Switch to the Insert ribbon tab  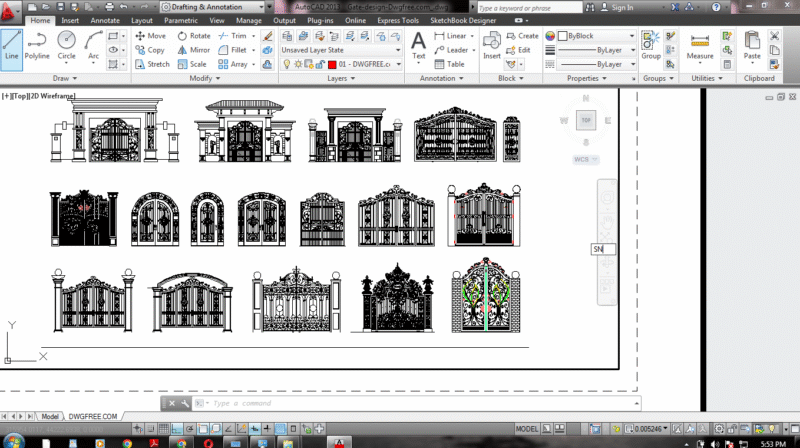pyautogui.click(x=70, y=20)
